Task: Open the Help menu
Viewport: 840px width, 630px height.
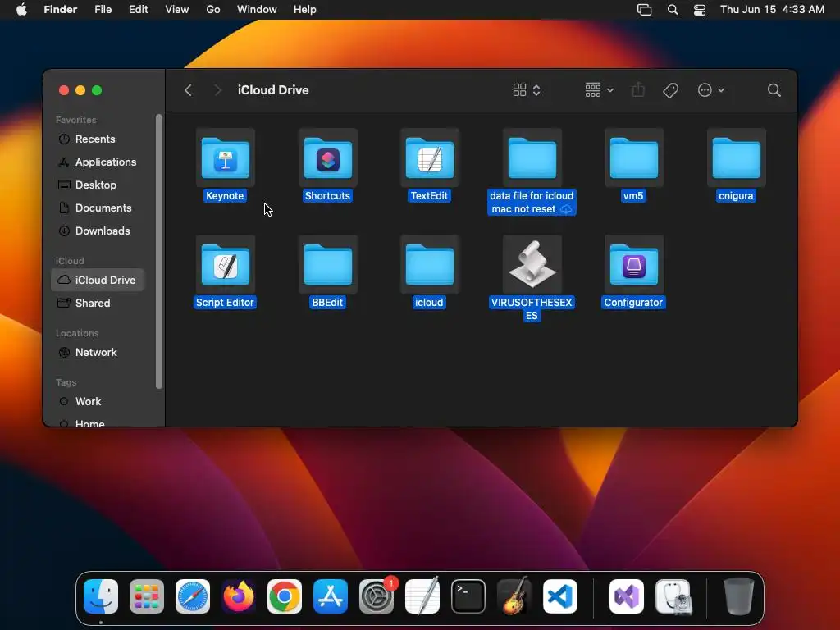Action: (x=305, y=10)
